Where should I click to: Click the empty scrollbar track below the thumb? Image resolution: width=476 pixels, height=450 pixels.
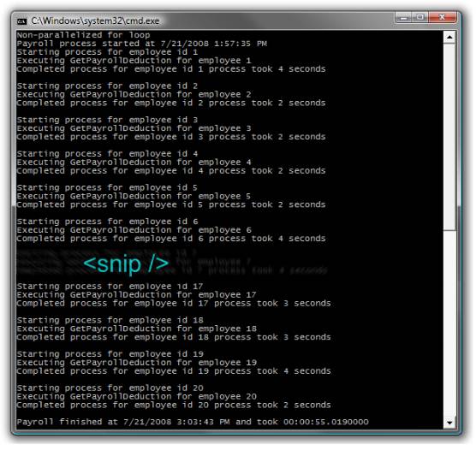[x=449, y=323]
